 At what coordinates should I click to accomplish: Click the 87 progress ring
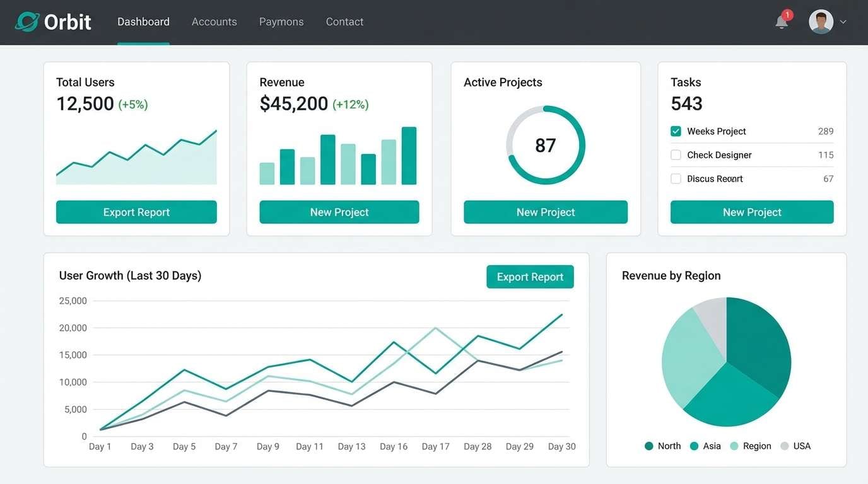pyautogui.click(x=545, y=145)
